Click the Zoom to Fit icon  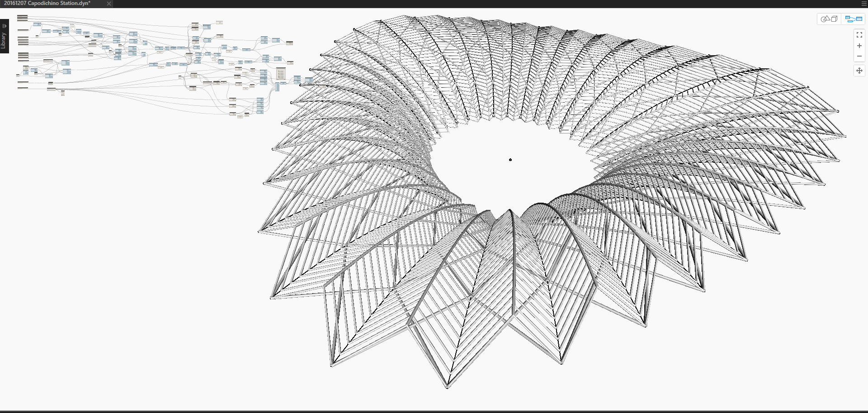(859, 35)
